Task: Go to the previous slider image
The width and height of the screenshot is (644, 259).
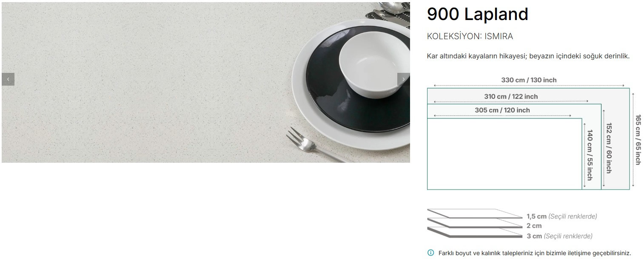Action: [x=8, y=79]
